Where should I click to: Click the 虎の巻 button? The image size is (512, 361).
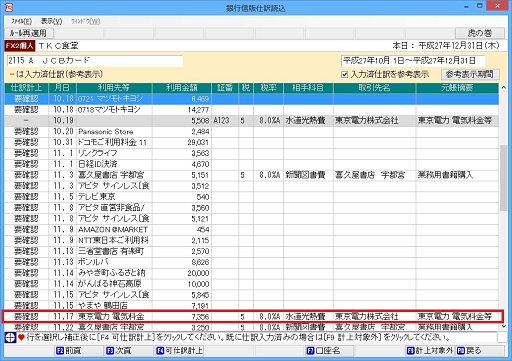(480, 33)
